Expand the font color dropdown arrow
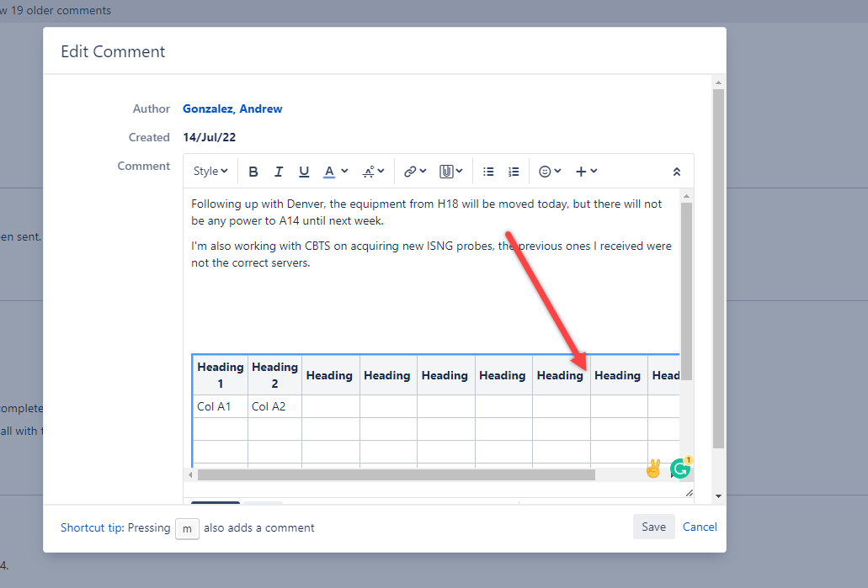The height and width of the screenshot is (588, 868). tap(344, 171)
